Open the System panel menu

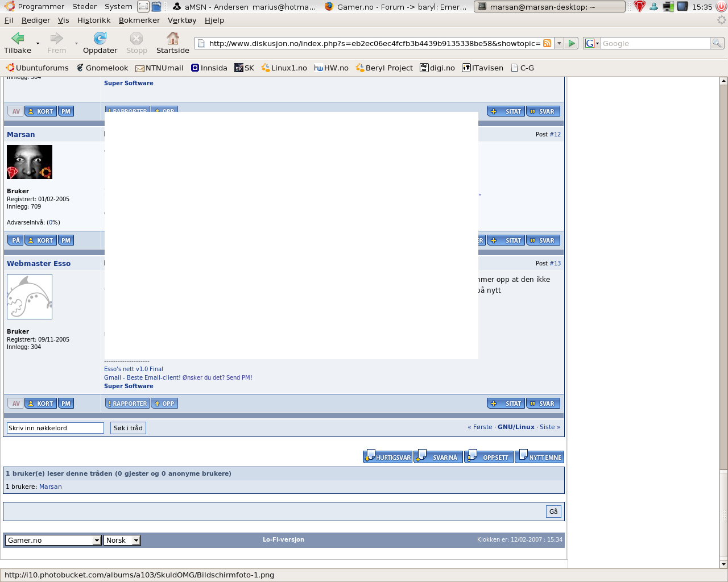tap(118, 7)
